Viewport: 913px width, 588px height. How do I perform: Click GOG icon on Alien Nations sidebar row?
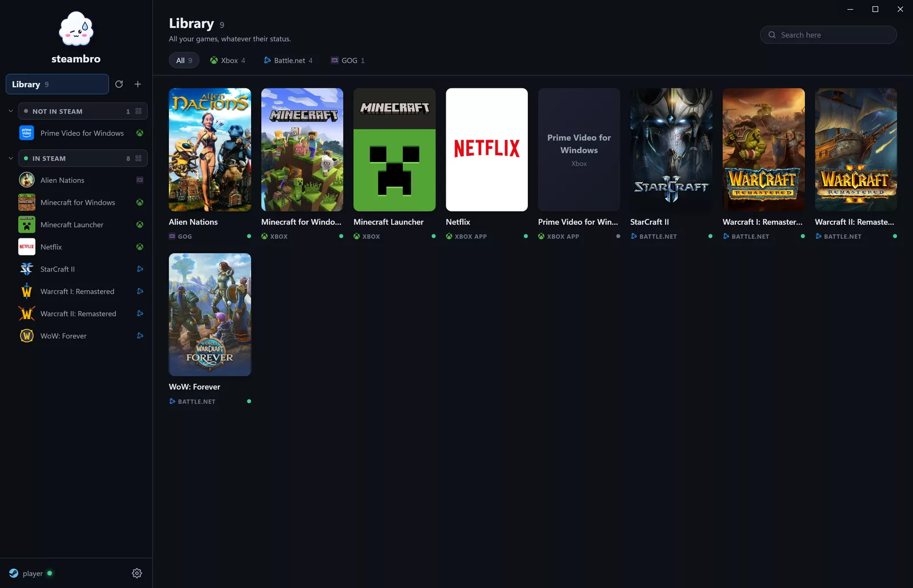tap(140, 180)
